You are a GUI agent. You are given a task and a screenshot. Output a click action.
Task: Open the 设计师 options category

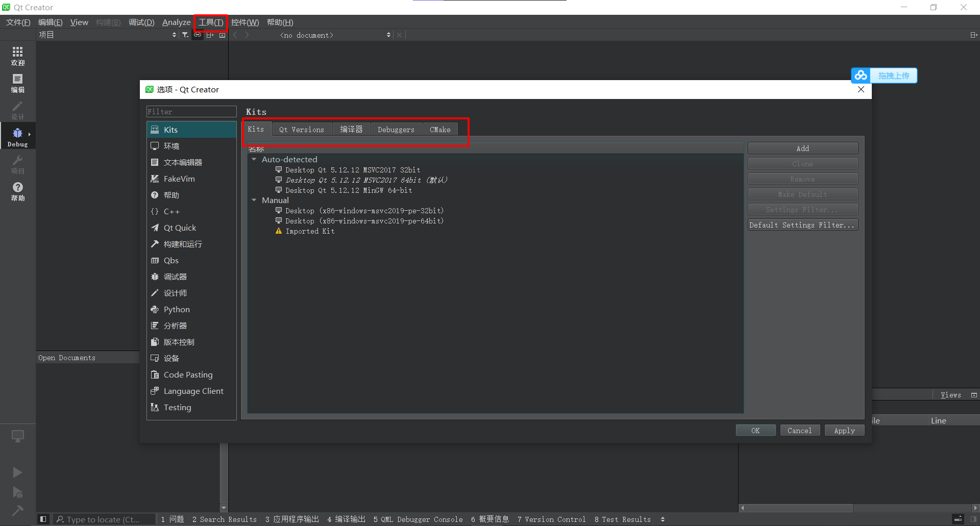(x=191, y=293)
